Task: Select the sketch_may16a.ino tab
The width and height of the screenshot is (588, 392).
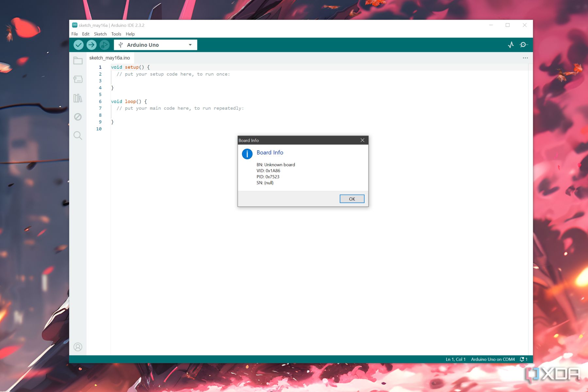Action: pos(110,58)
